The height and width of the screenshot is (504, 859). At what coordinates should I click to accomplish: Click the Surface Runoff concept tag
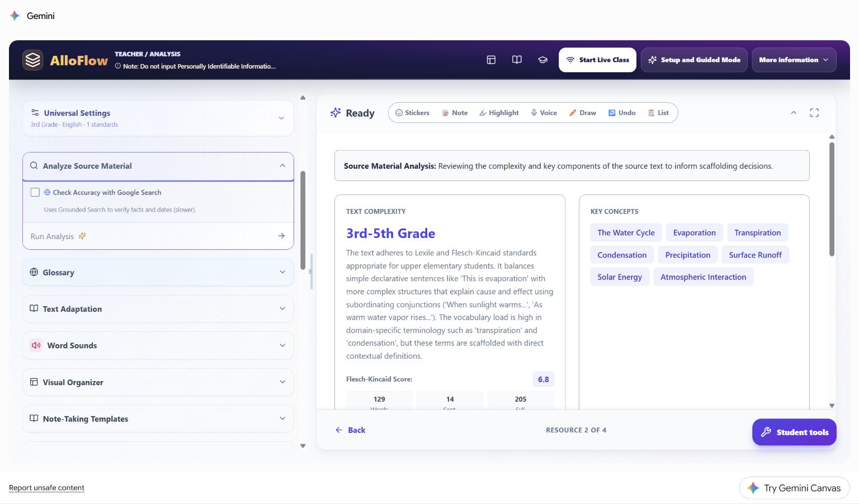[755, 255]
